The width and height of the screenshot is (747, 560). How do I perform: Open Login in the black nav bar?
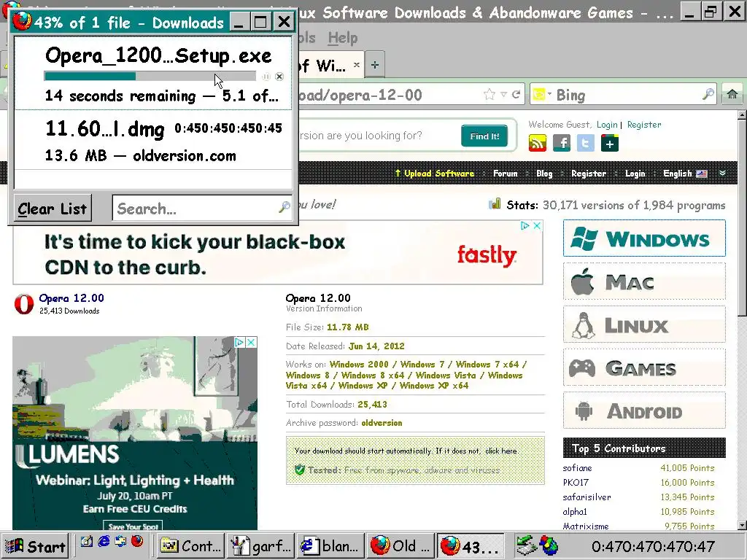tap(635, 174)
